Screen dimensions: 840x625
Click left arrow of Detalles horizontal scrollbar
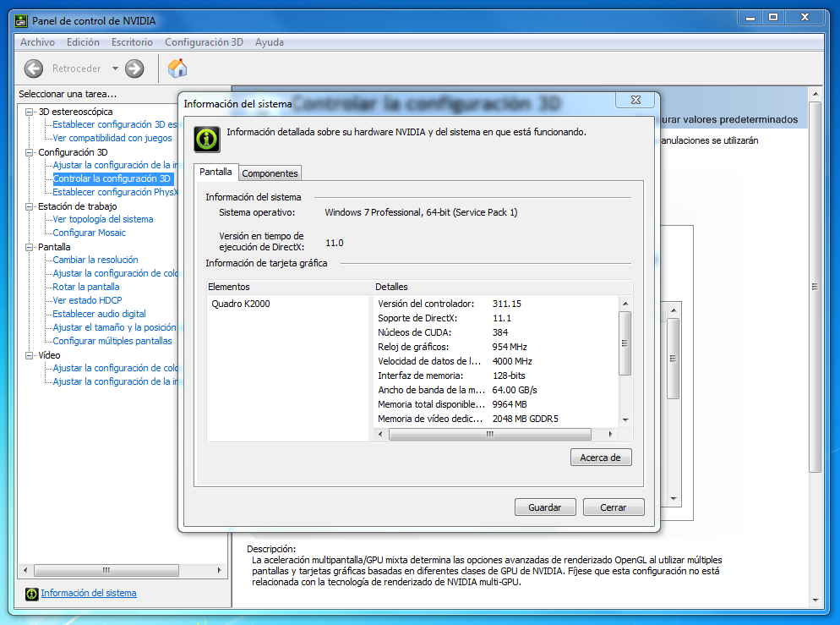380,434
